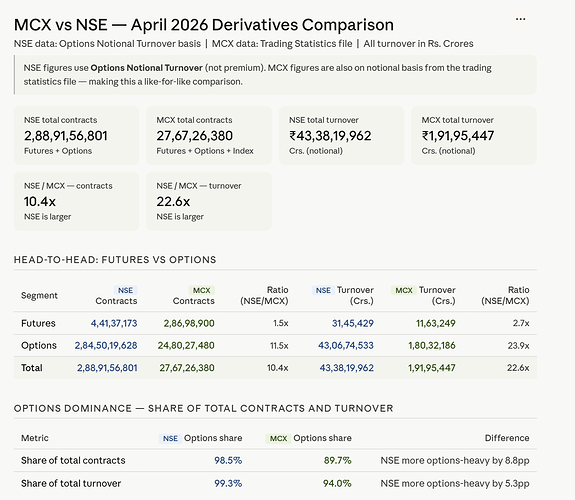The image size is (575, 500).
Task: Click NSE more options-heavy by 5.3pp
Action: pyautogui.click(x=455, y=483)
